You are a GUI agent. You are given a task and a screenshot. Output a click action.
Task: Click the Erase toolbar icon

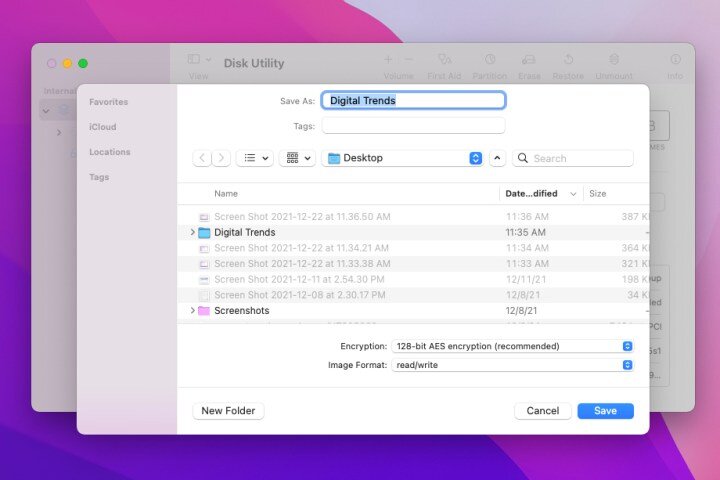tap(529, 59)
